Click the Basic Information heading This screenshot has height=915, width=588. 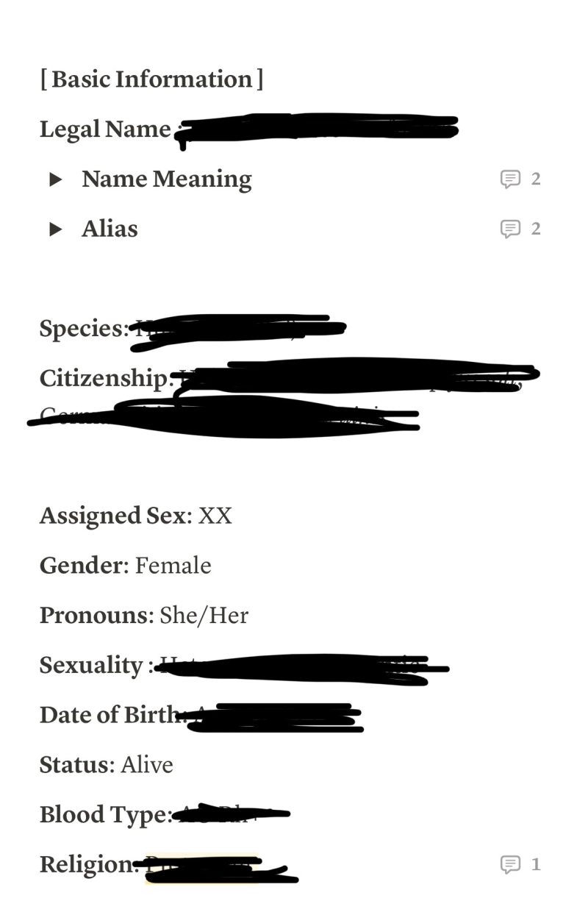tap(151, 79)
